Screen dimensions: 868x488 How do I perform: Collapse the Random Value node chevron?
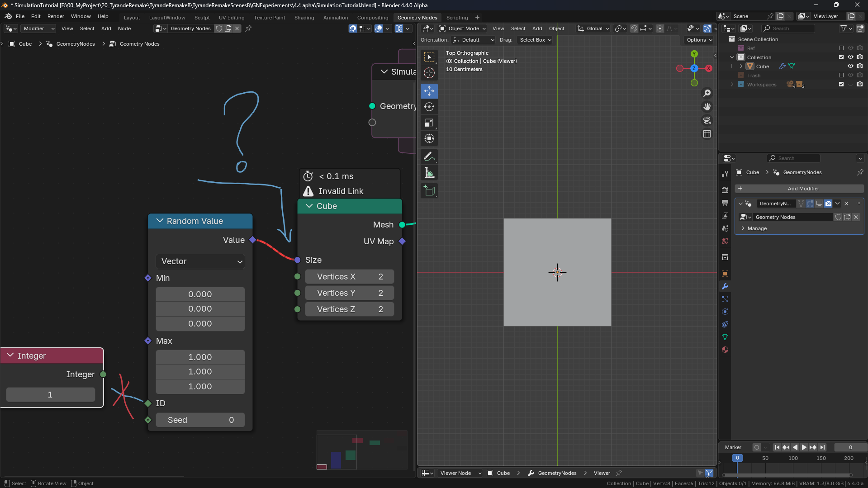click(159, 221)
